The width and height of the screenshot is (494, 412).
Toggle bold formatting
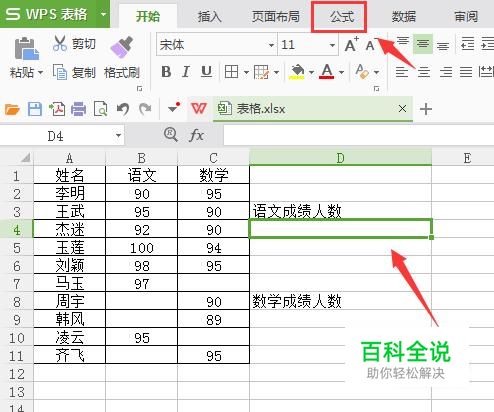pos(166,72)
